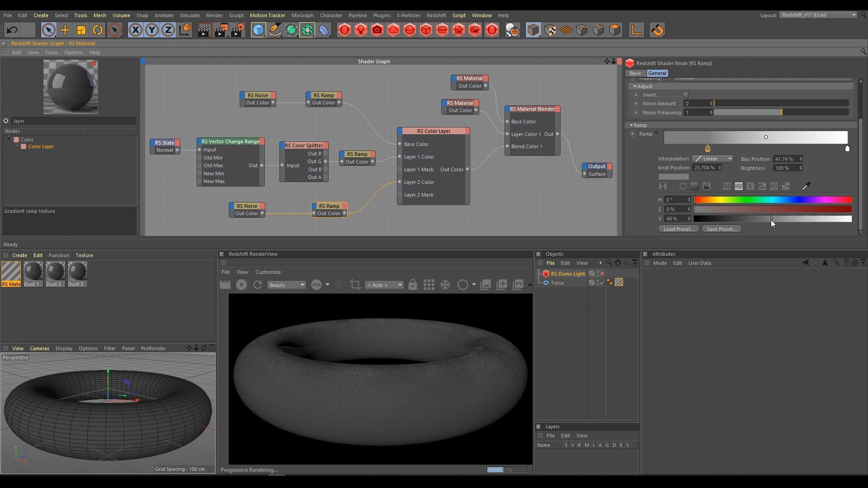Add a Cube primitive object
The width and height of the screenshot is (868, 488).
258,30
